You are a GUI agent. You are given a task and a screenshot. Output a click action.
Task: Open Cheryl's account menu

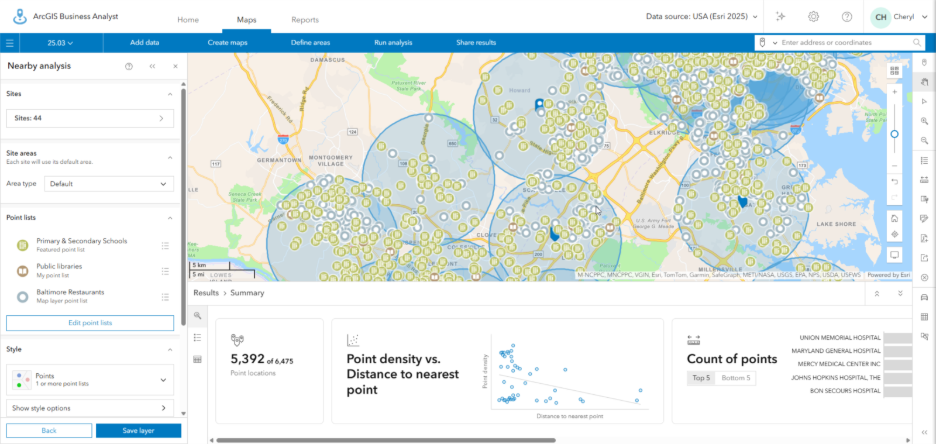click(897, 17)
